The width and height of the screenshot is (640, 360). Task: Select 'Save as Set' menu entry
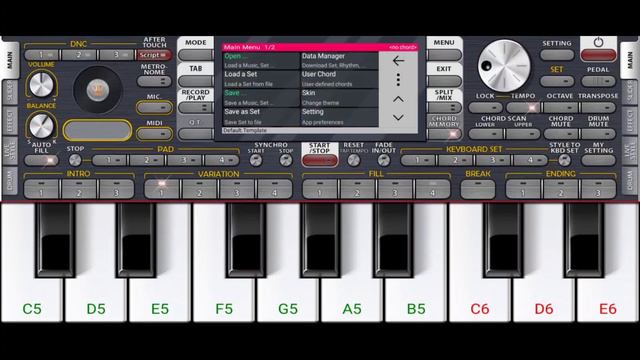tap(261, 117)
